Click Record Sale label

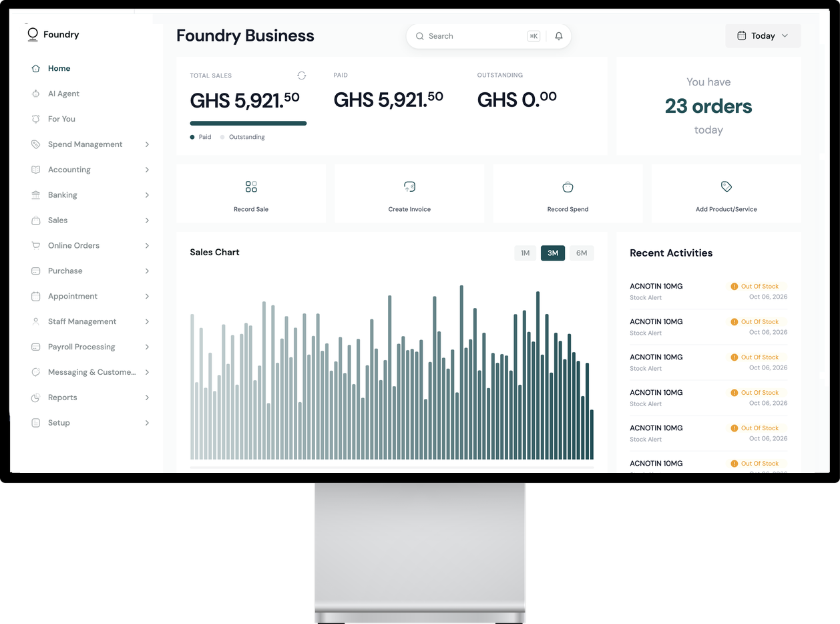[251, 209]
